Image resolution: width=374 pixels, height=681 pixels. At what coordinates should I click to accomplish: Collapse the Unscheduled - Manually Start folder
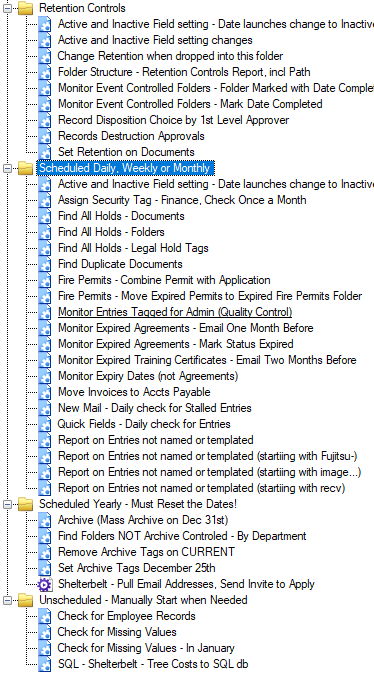[7, 600]
